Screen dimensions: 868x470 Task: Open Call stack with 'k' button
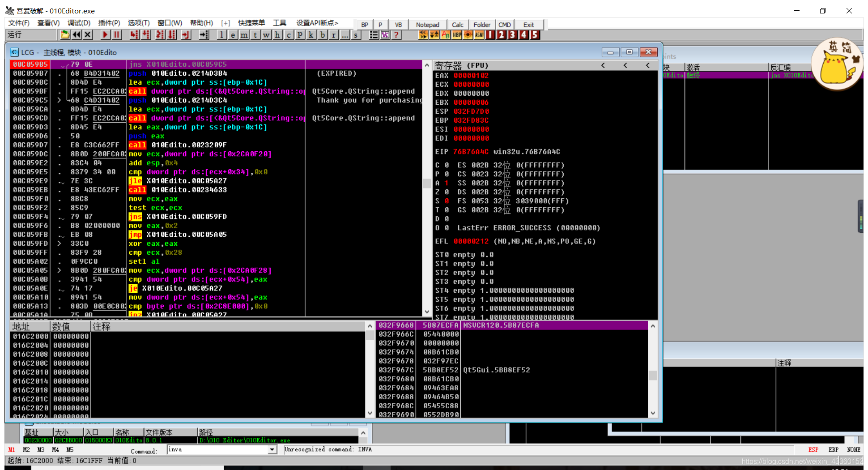(x=311, y=35)
